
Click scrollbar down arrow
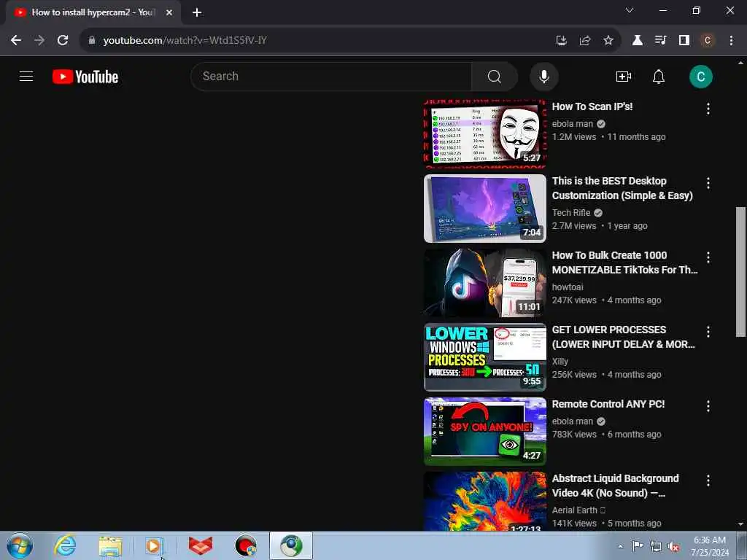click(x=740, y=524)
